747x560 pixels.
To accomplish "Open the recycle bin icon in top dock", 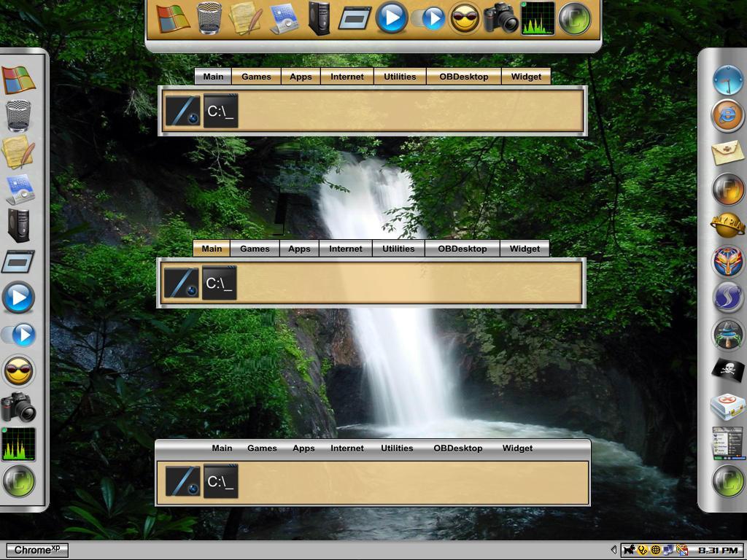I will click(209, 17).
